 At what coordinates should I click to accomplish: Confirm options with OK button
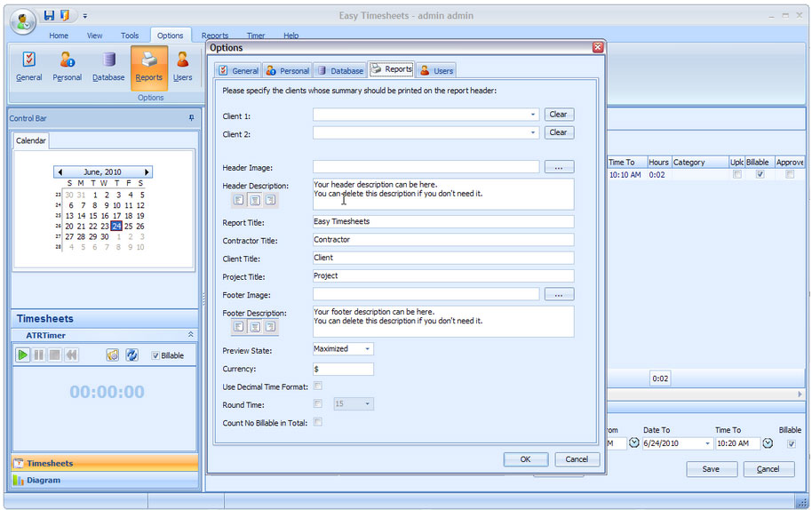click(526, 459)
